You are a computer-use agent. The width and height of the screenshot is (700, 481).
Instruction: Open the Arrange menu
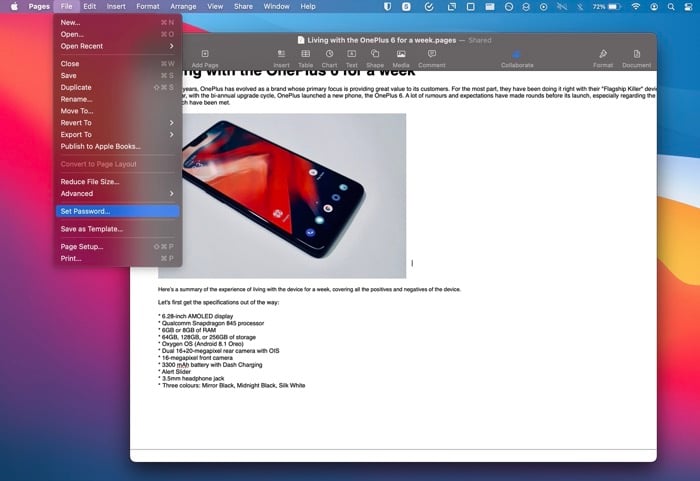(x=183, y=6)
